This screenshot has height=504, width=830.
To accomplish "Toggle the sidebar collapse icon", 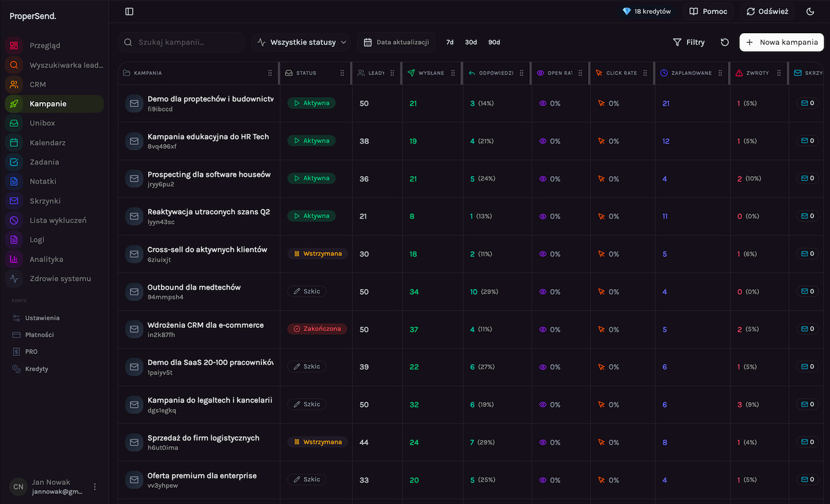I will pyautogui.click(x=130, y=11).
